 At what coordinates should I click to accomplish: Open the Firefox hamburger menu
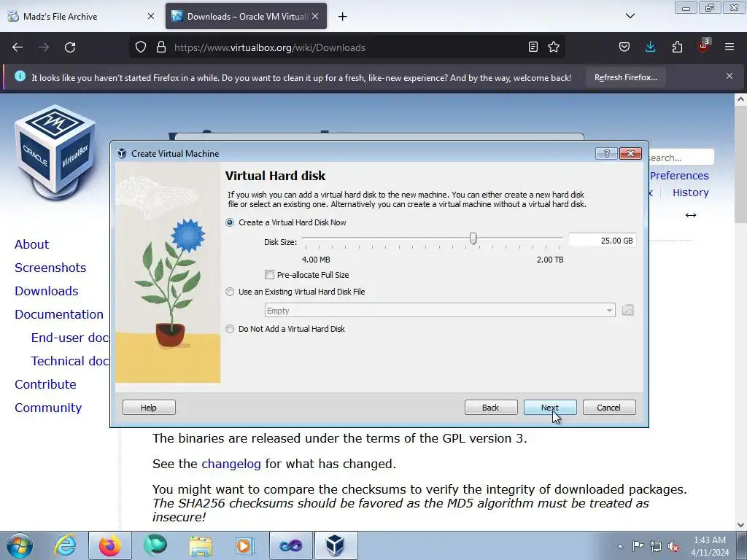pyautogui.click(x=729, y=47)
